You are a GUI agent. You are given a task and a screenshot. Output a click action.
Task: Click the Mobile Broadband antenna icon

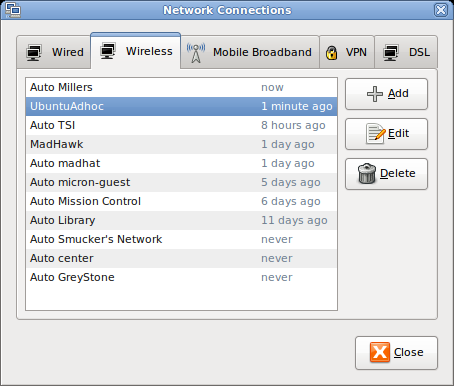click(x=196, y=53)
